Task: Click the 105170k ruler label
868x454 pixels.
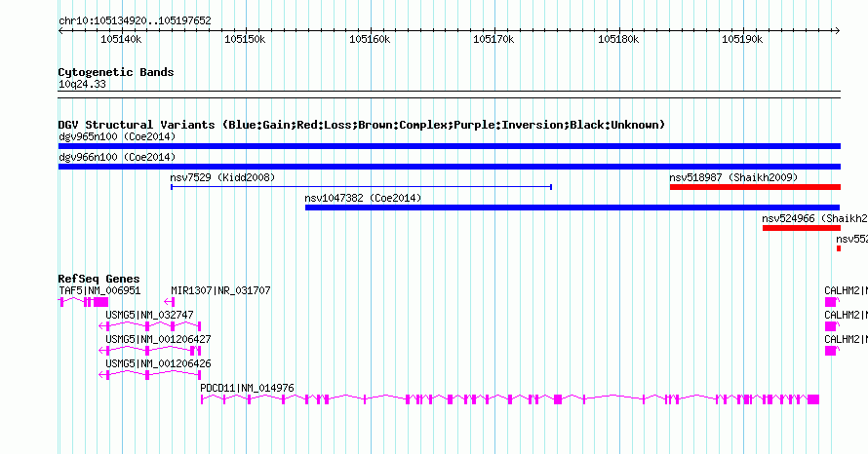Action: (x=493, y=39)
